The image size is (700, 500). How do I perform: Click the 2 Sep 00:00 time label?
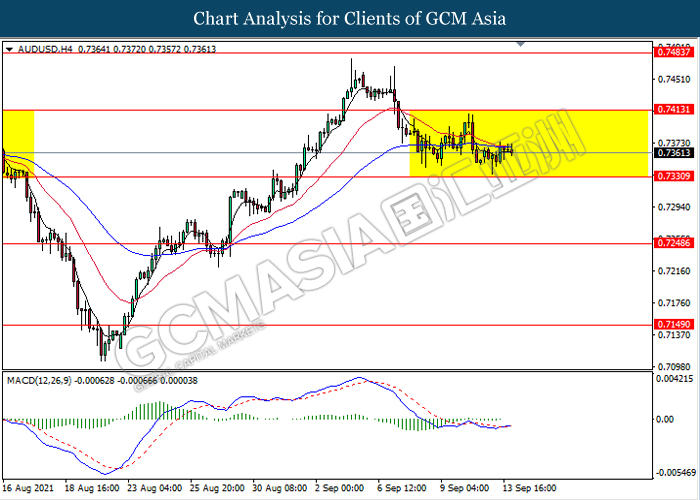pyautogui.click(x=339, y=488)
